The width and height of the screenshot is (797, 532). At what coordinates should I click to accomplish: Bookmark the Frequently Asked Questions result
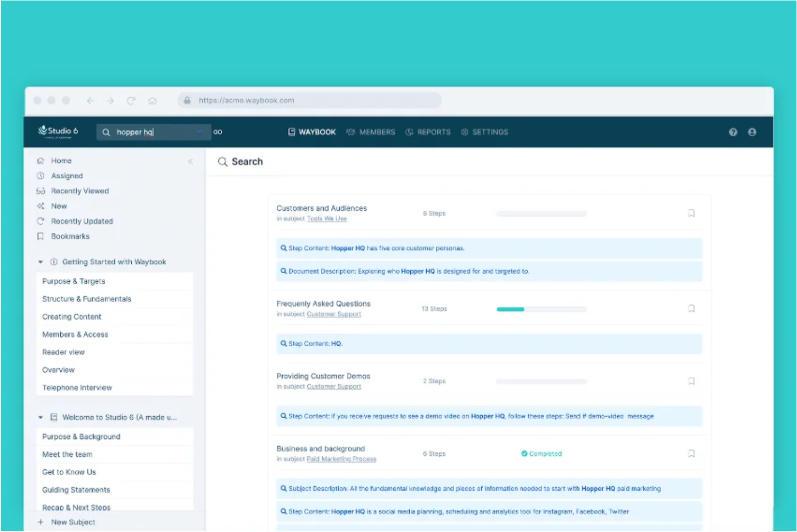[x=692, y=308]
